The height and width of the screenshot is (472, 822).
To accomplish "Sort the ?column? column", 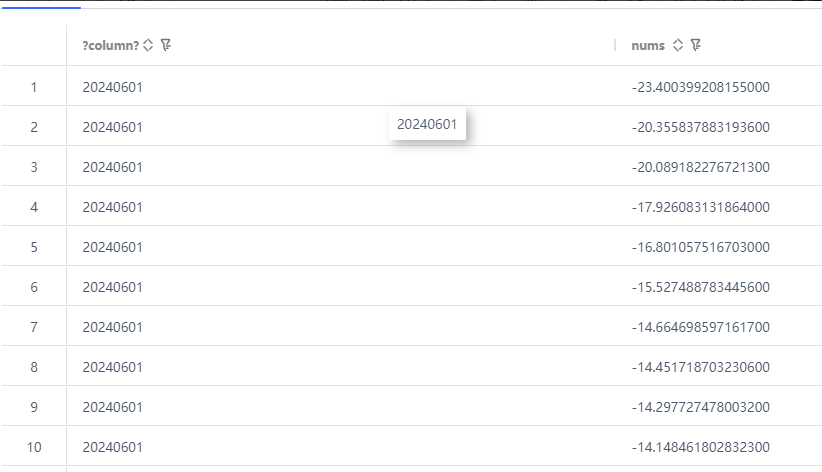I will coord(149,45).
